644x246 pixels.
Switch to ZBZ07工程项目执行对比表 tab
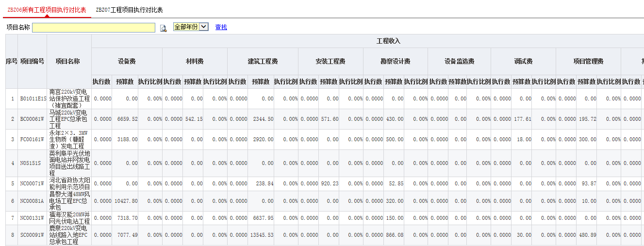coord(129,10)
